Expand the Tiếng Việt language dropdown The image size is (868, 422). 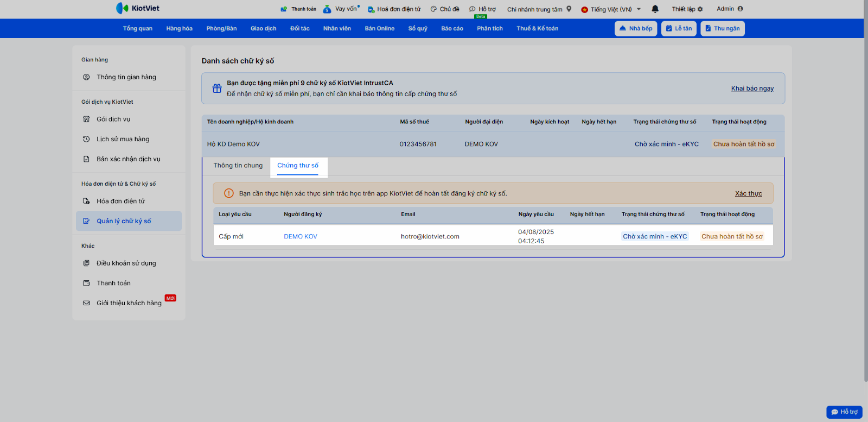[x=639, y=9]
